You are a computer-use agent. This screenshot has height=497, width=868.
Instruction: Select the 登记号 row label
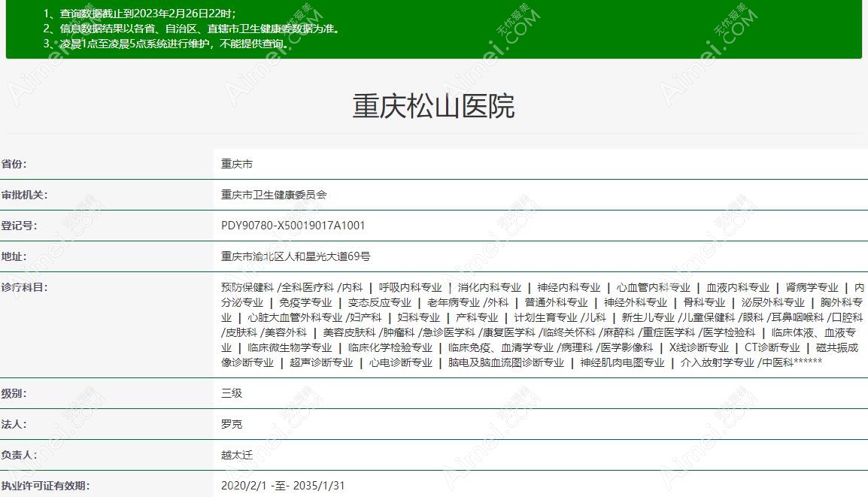(x=19, y=225)
